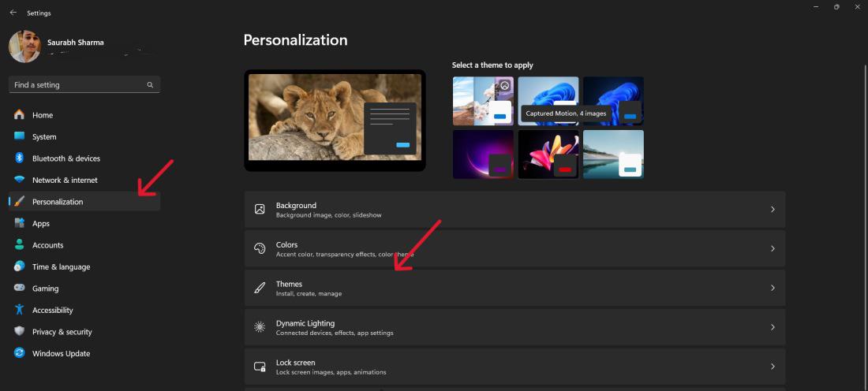The width and height of the screenshot is (868, 391).
Task: Click the Background picture icon
Action: pos(260,209)
